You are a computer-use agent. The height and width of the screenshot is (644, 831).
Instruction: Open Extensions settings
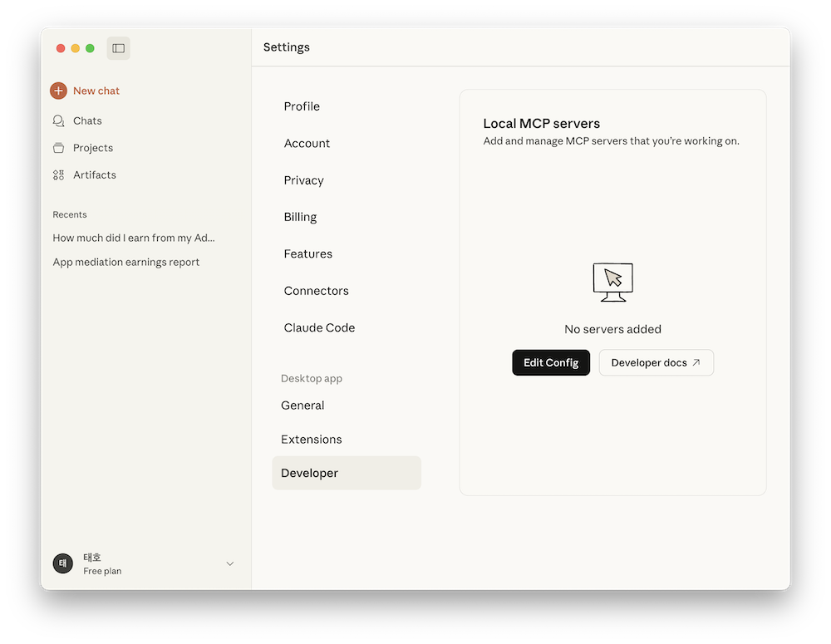pyautogui.click(x=311, y=440)
